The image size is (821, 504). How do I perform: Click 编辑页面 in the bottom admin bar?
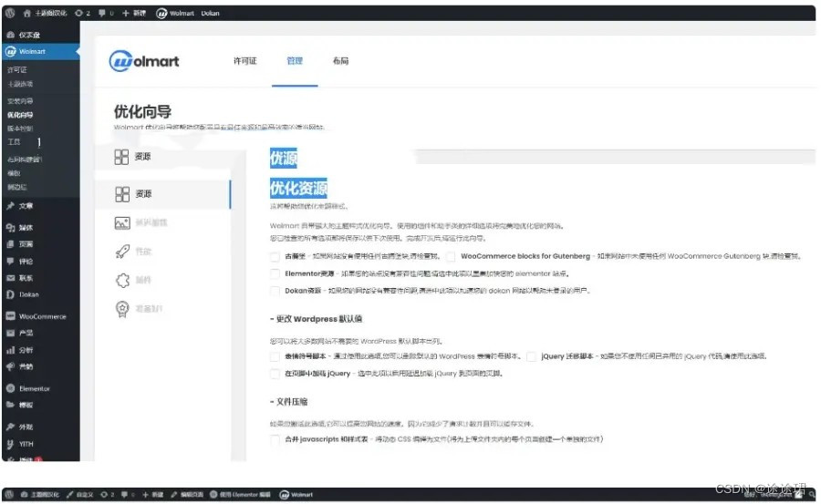pos(187,494)
